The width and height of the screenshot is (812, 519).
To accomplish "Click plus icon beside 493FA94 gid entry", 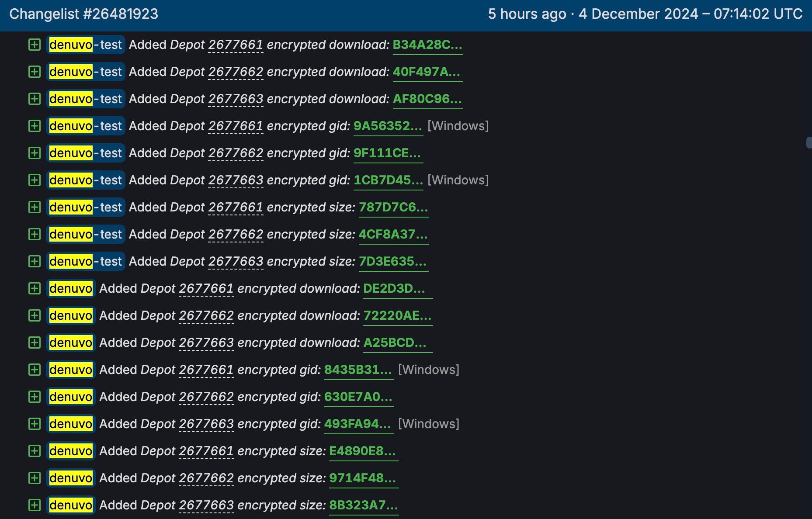I will (x=35, y=424).
